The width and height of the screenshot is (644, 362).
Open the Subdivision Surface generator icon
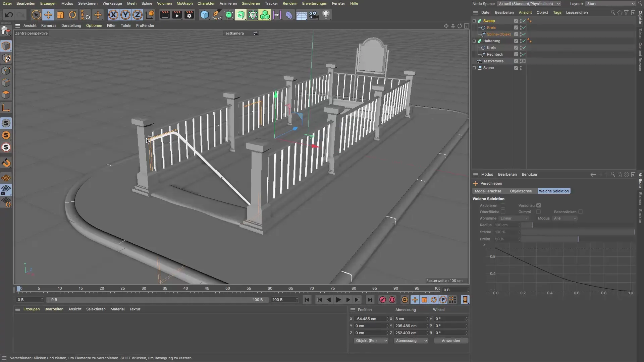point(229,15)
